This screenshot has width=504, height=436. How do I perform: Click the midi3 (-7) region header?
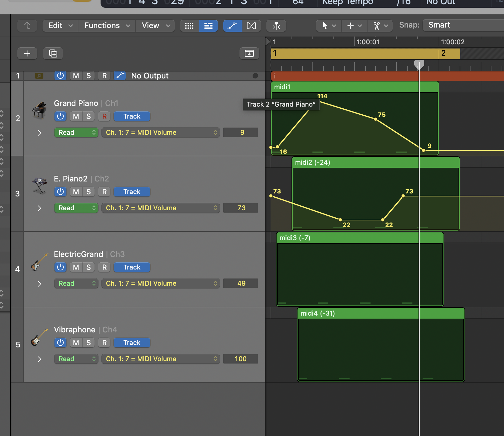point(359,238)
